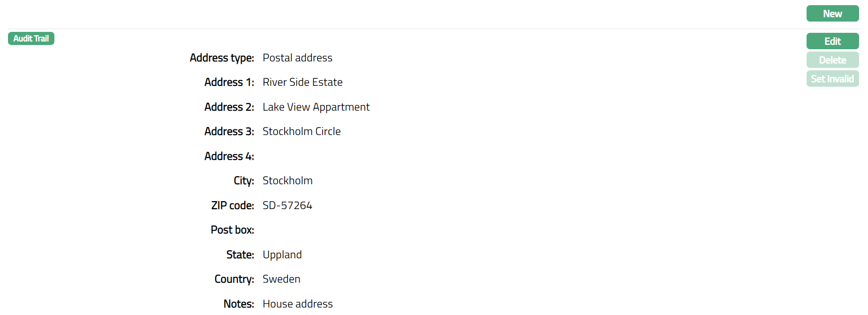Click the River Side Estate text
The image size is (868, 315).
(x=302, y=82)
